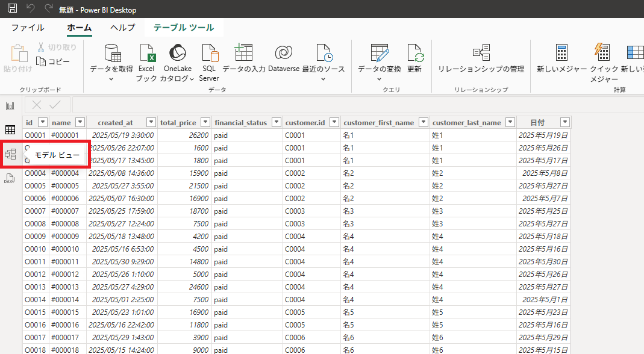Open Model view icon in sidebar
The image size is (644, 354).
[10, 154]
